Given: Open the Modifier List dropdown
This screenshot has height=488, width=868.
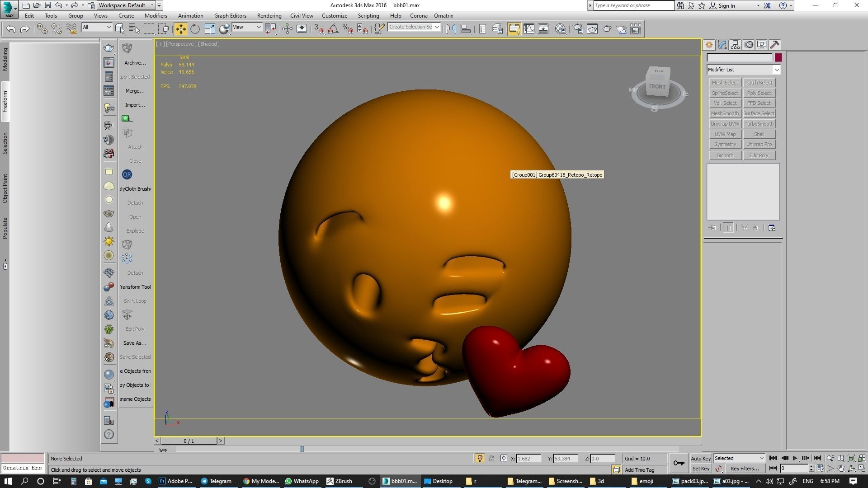Looking at the screenshot, I should 744,70.
